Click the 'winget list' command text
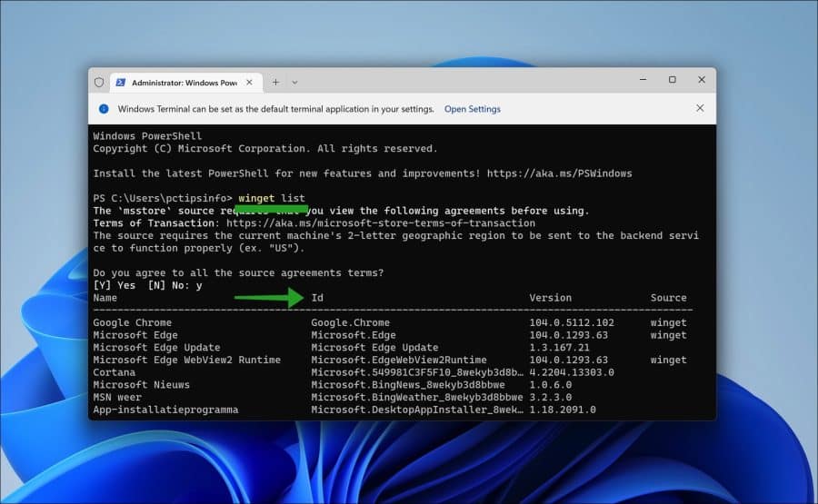 272,198
